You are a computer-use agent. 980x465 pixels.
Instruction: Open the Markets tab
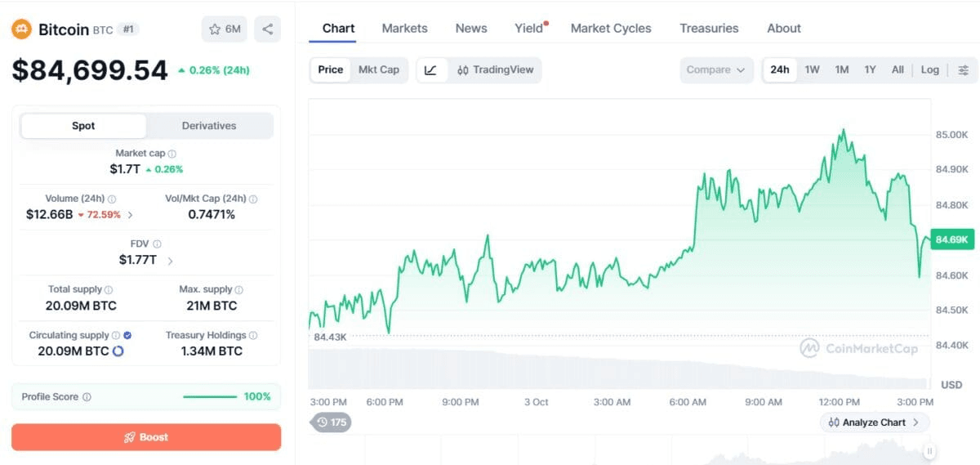[404, 29]
